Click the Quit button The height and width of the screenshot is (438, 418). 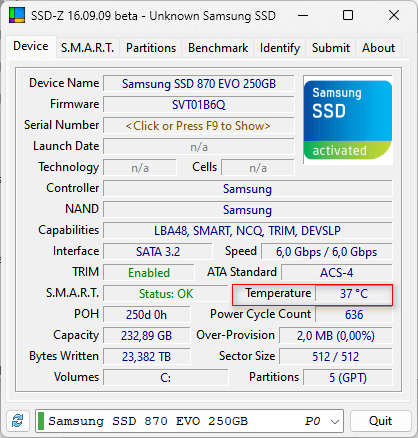380,421
